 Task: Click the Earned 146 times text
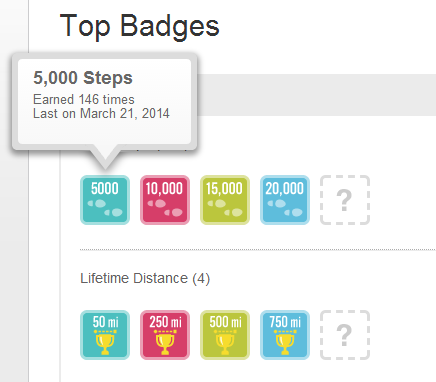[x=84, y=99]
